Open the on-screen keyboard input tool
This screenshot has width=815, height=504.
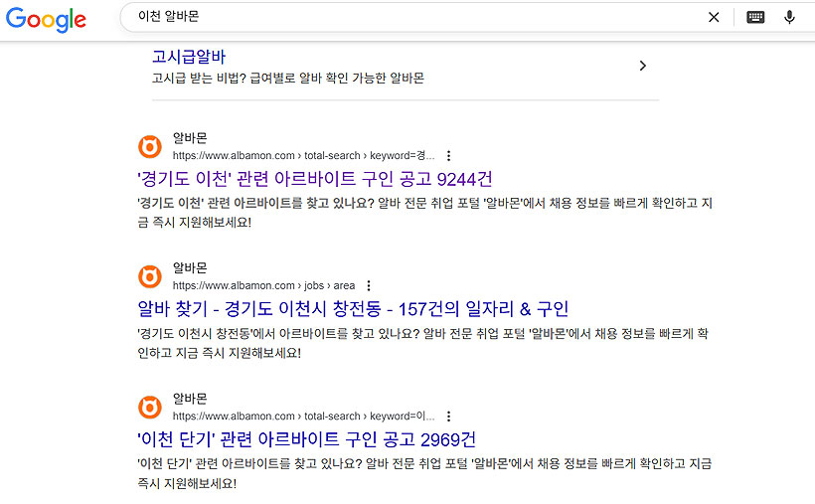[x=755, y=17]
